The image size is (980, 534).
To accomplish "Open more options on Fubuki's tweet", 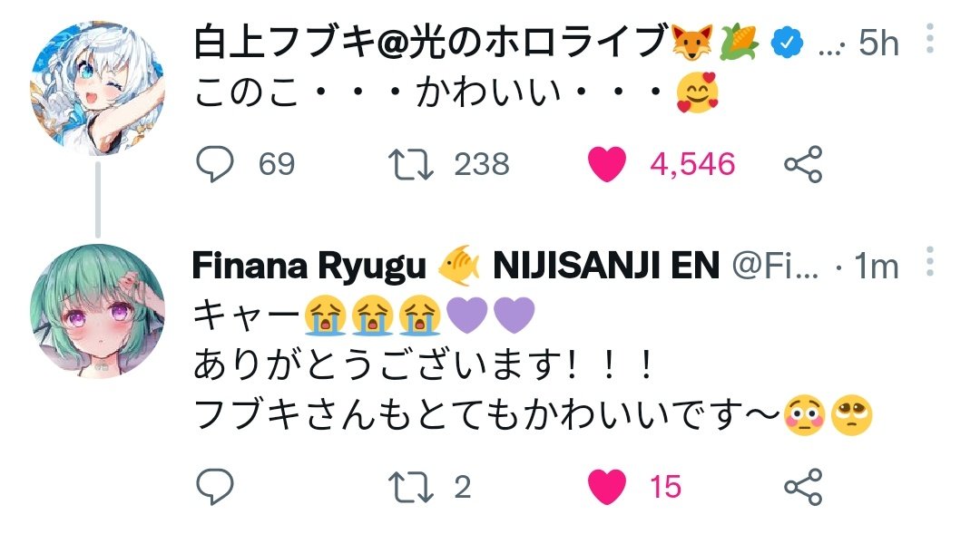I will point(930,39).
